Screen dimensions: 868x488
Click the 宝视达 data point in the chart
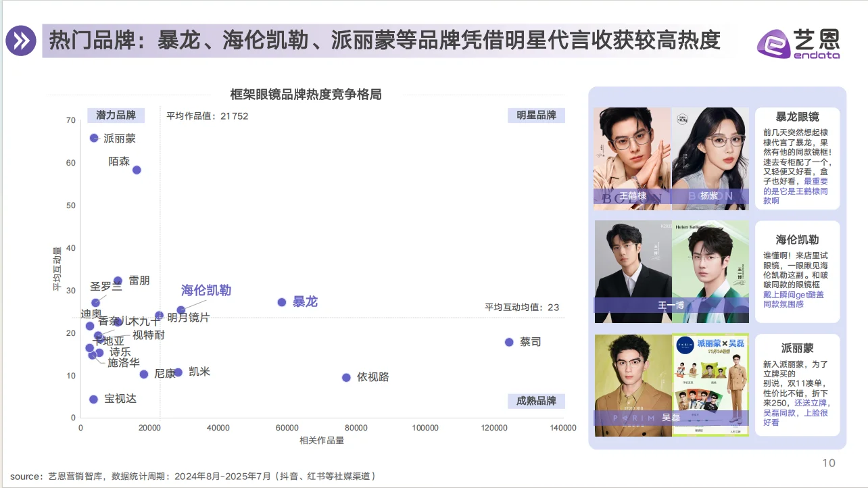coord(93,399)
